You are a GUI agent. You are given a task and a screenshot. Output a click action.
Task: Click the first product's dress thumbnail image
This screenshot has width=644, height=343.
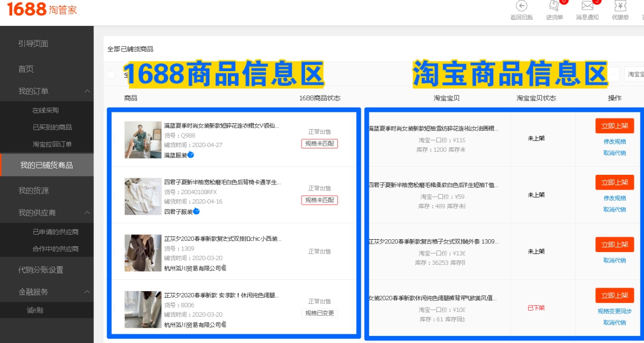click(x=143, y=140)
